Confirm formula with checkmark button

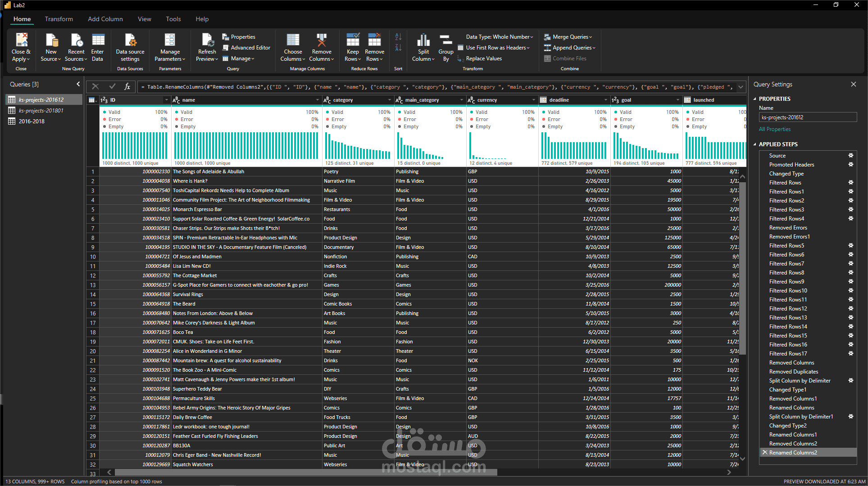click(x=112, y=86)
